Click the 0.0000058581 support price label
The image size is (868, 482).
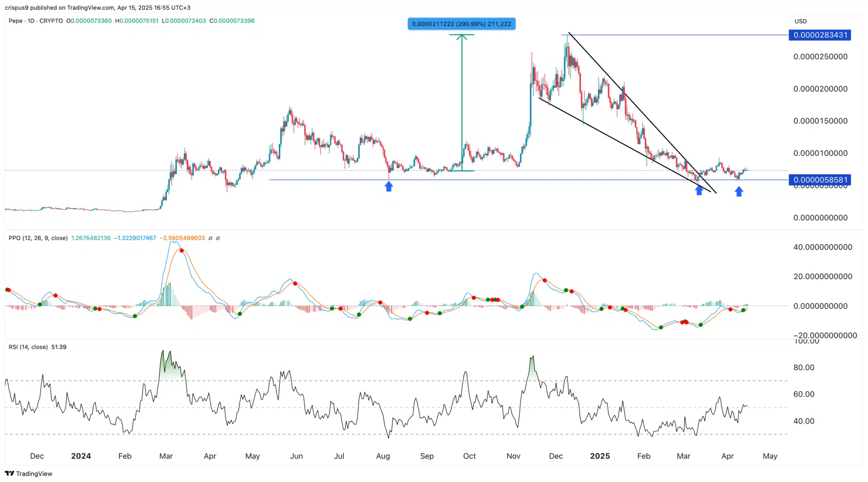point(820,180)
